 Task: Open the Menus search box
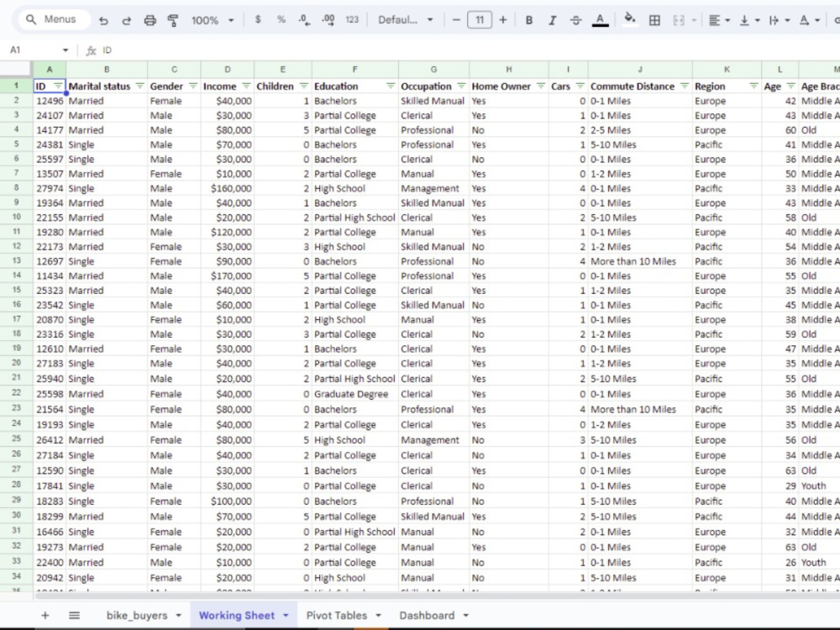(x=52, y=19)
